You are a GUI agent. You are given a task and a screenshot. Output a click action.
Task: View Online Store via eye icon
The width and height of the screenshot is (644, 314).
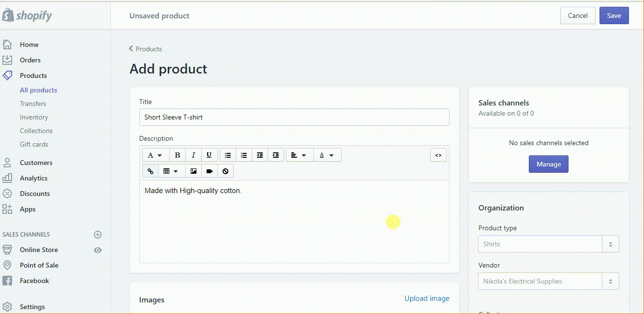98,250
